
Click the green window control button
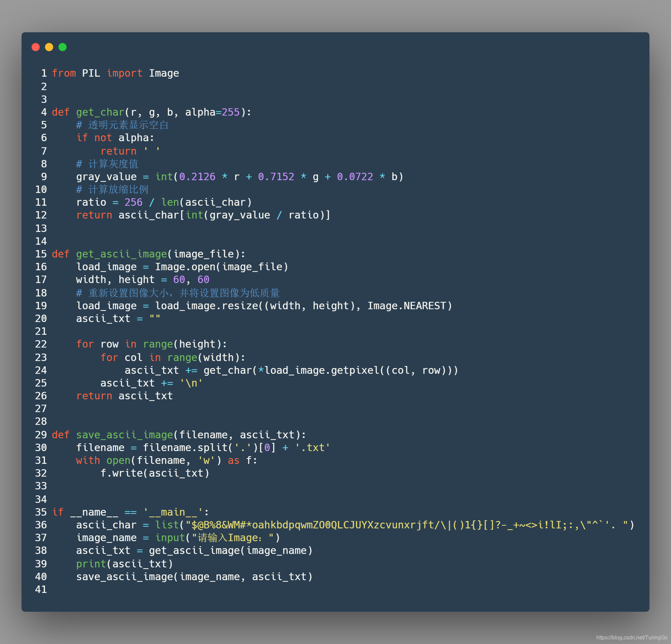62,47
